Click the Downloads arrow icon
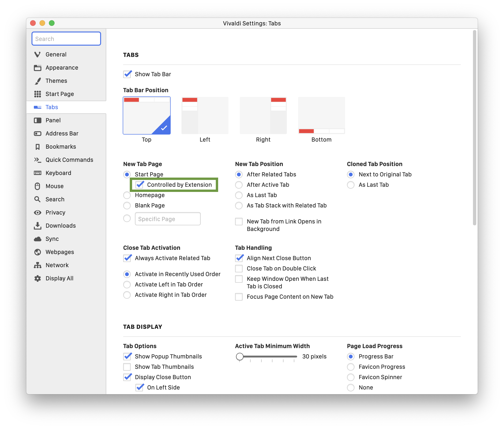The height and width of the screenshot is (429, 504). [x=37, y=226]
